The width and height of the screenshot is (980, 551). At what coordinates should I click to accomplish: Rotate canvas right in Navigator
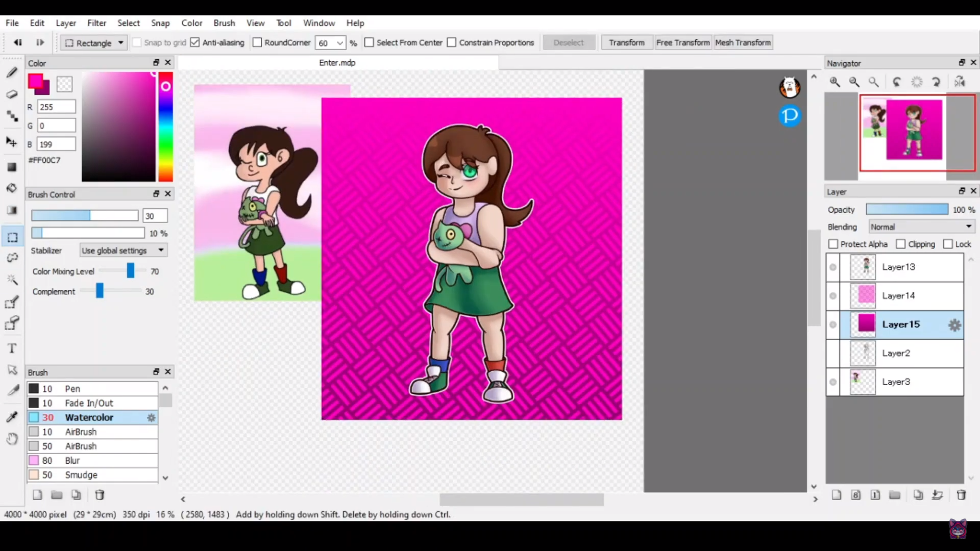point(936,82)
